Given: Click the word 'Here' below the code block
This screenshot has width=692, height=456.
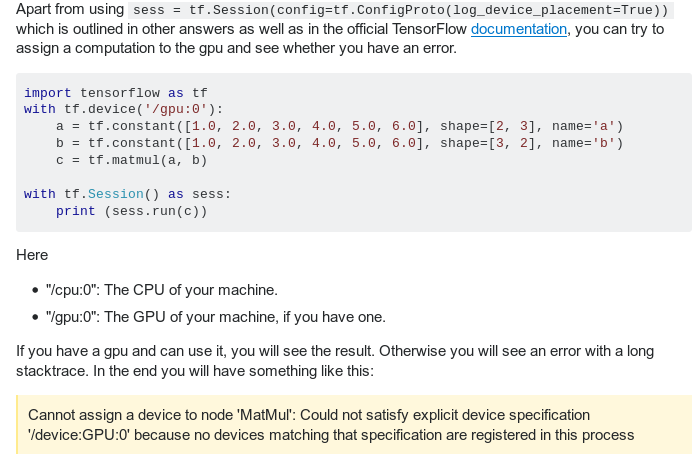Looking at the screenshot, I should pos(32,255).
